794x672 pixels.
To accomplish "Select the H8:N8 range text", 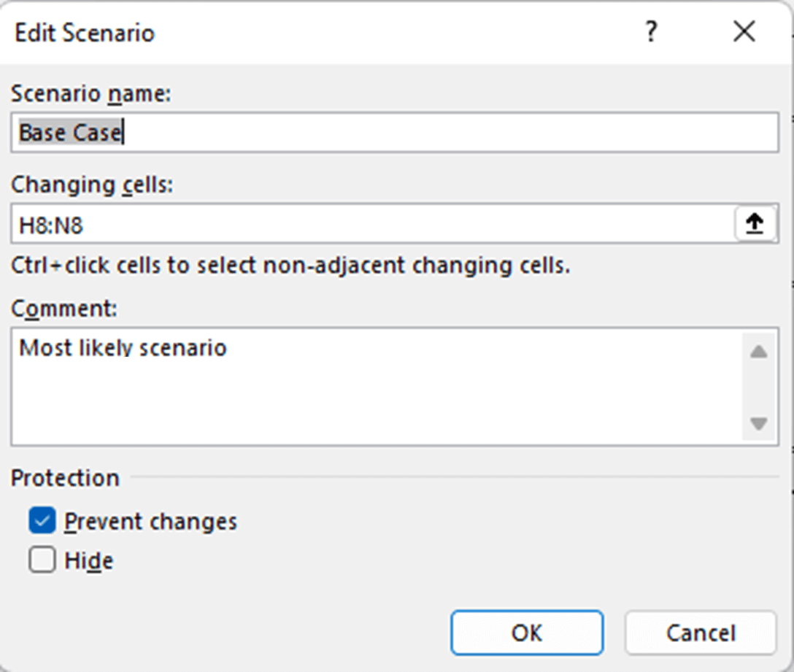I will coord(40,223).
